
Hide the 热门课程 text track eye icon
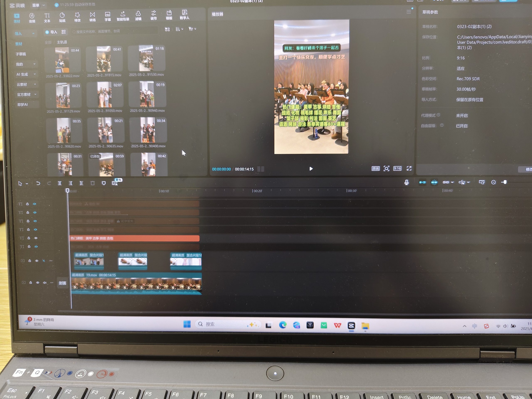tap(36, 238)
